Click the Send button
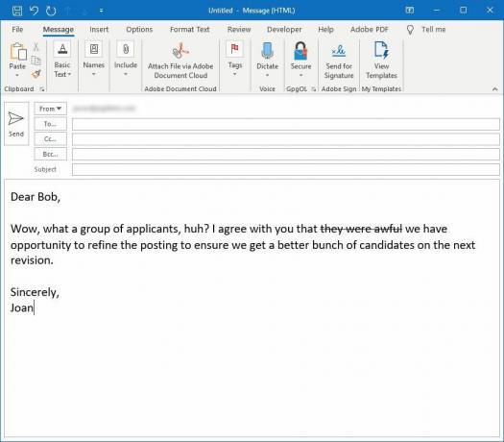The image size is (504, 442). point(16,124)
